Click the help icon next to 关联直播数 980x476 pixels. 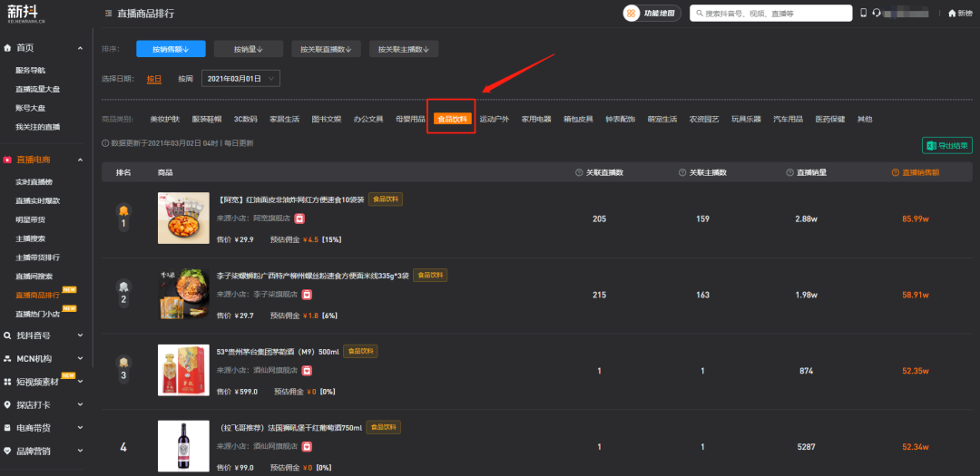(x=579, y=172)
